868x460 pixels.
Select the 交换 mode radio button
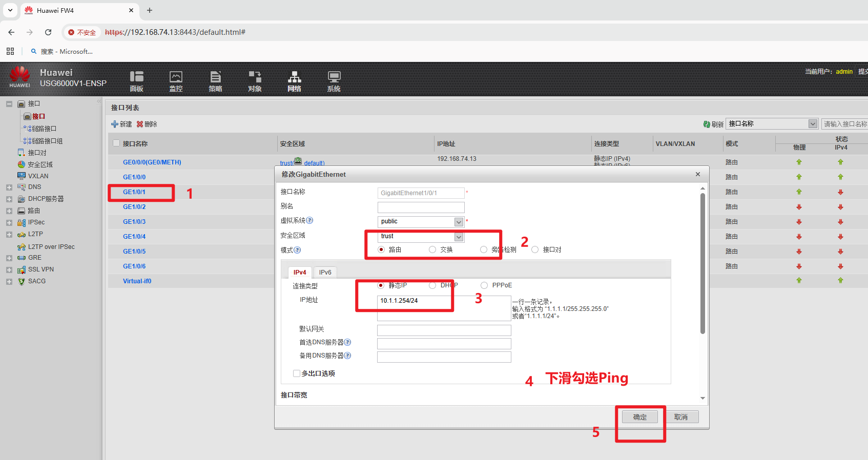[432, 249]
